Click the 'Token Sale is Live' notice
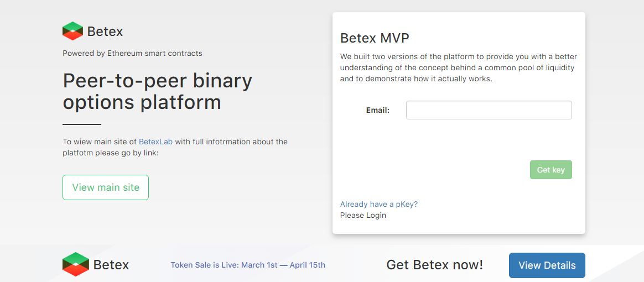The height and width of the screenshot is (282, 644). point(248,265)
